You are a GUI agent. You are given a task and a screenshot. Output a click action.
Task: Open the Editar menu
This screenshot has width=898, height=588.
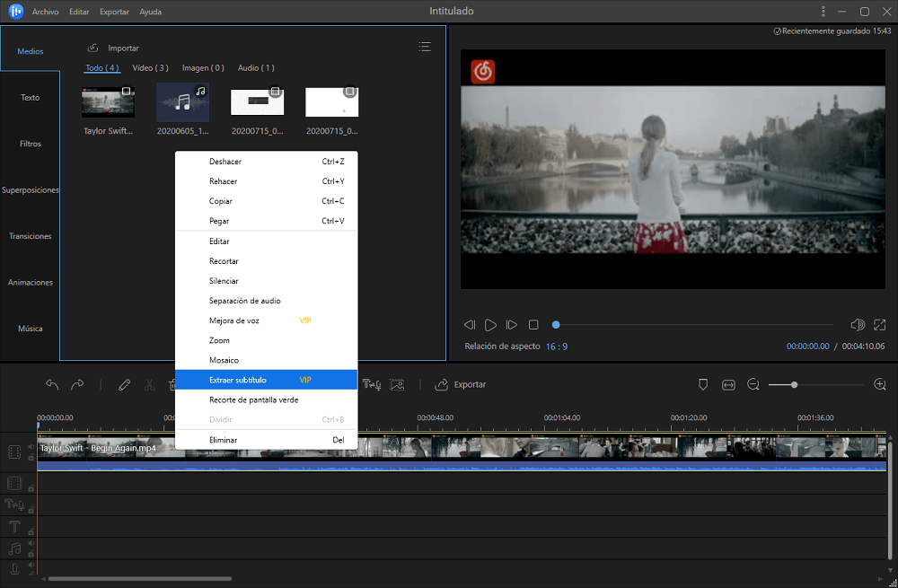pos(79,12)
